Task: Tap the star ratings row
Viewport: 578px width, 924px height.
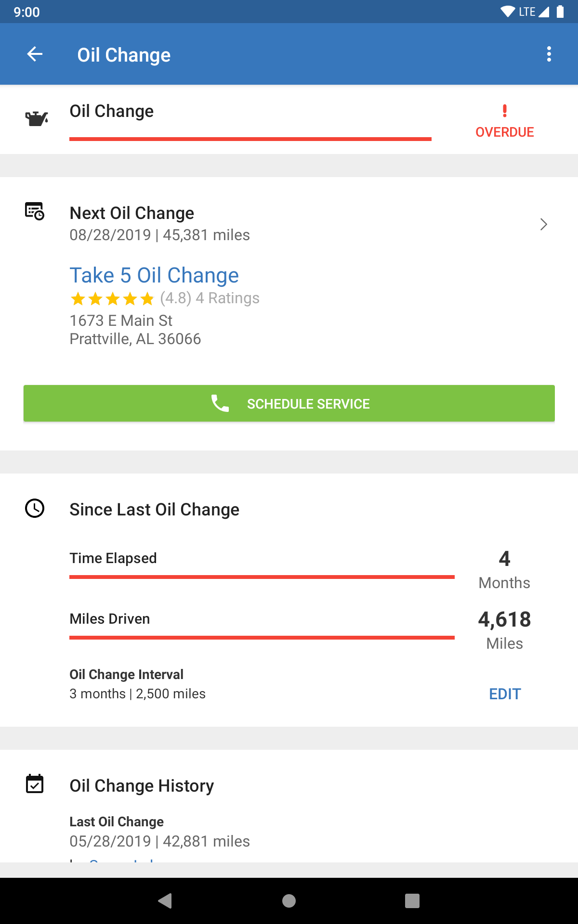Action: (x=112, y=299)
